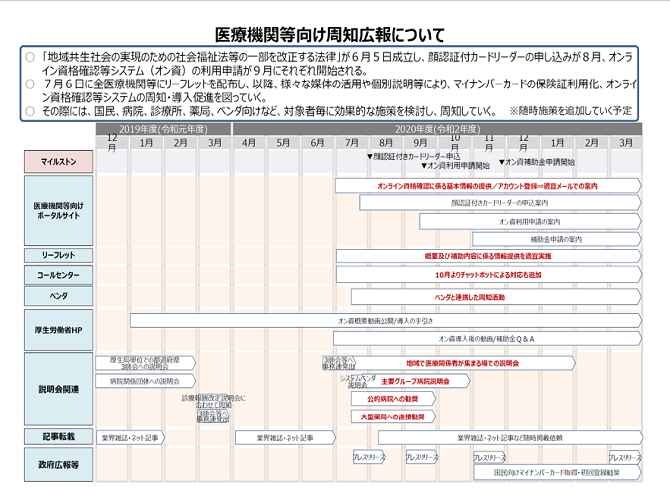Select the オン資概要動画公開/導入の手引き bar

click(x=385, y=321)
